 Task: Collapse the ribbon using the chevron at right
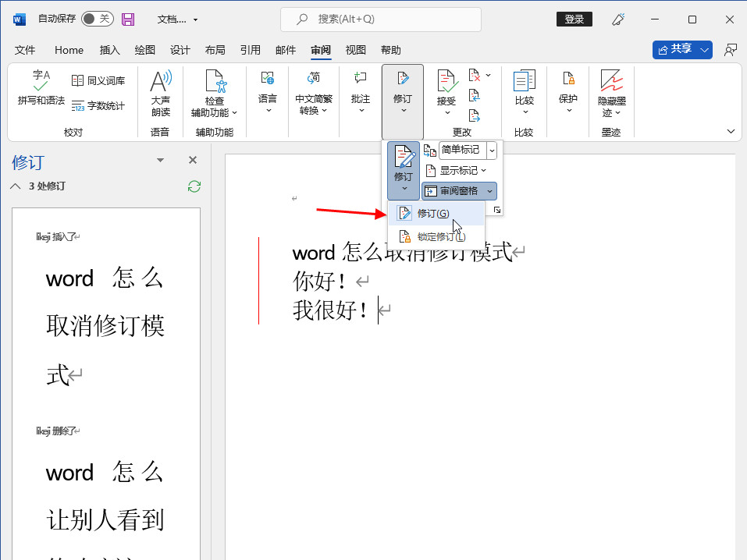coord(731,132)
